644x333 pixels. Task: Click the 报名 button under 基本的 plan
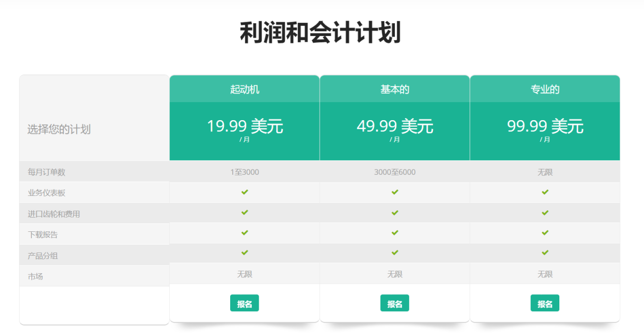click(x=395, y=303)
